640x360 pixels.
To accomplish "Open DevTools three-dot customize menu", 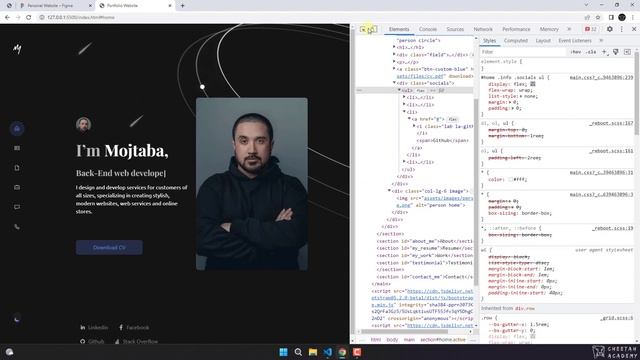I will 622,29.
